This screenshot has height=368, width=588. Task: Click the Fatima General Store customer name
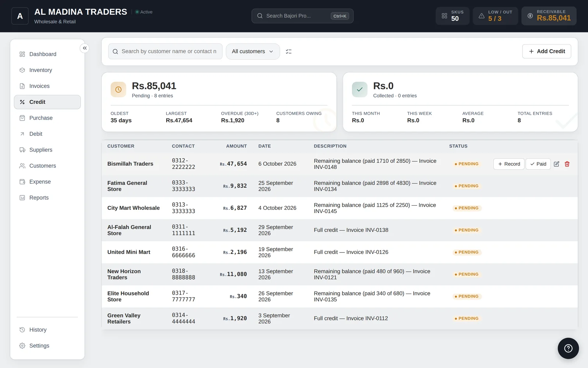coord(127,186)
